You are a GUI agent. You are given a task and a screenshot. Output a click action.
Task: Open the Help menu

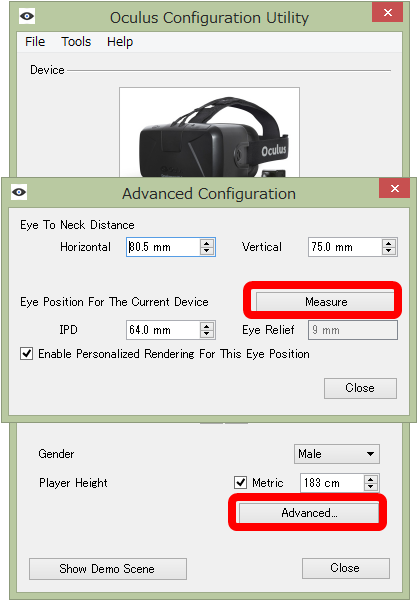[120, 41]
